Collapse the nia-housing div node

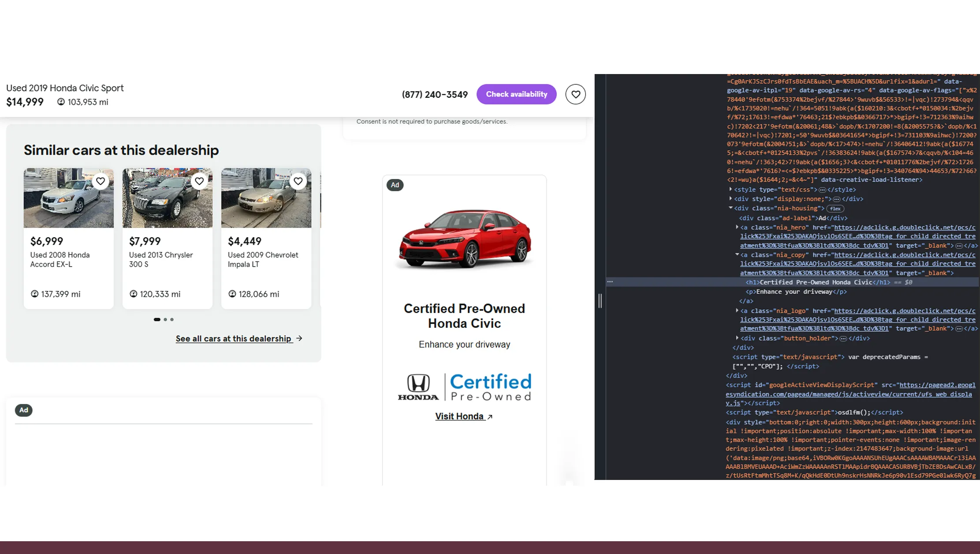pyautogui.click(x=730, y=208)
